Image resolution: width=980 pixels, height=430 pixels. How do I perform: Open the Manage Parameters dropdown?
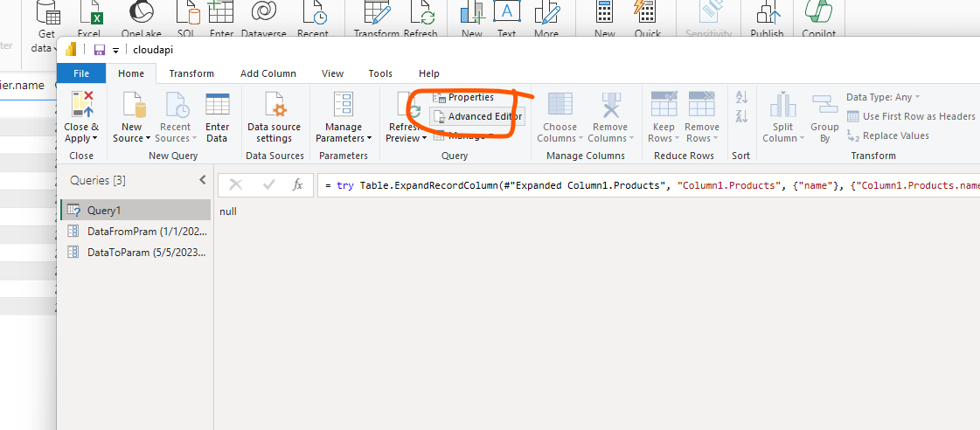point(344,138)
